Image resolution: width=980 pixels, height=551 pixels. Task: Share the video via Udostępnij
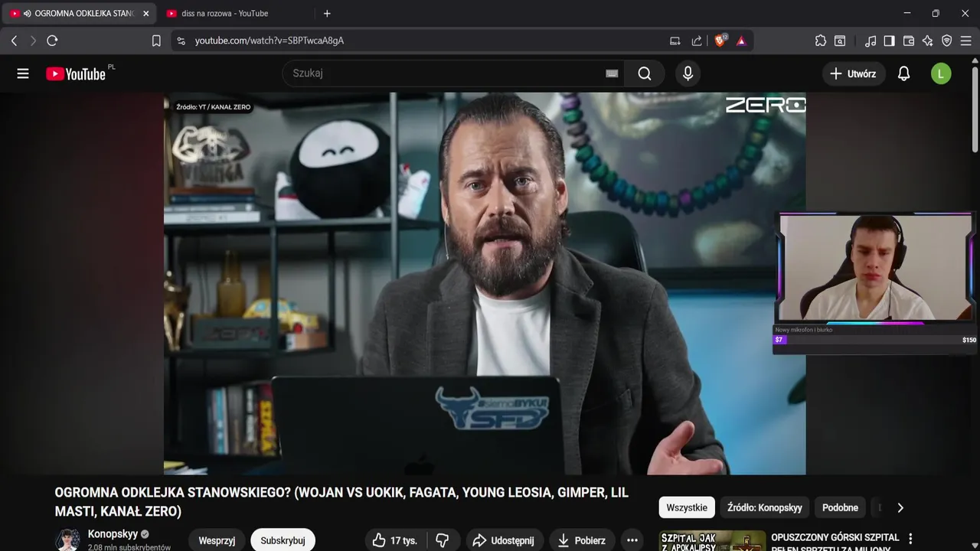503,540
